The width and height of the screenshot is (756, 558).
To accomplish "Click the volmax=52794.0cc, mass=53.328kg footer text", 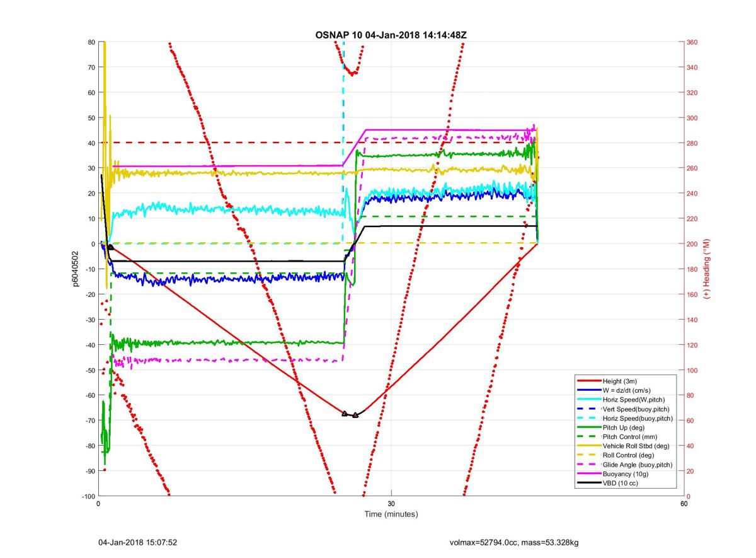I will click(x=514, y=542).
